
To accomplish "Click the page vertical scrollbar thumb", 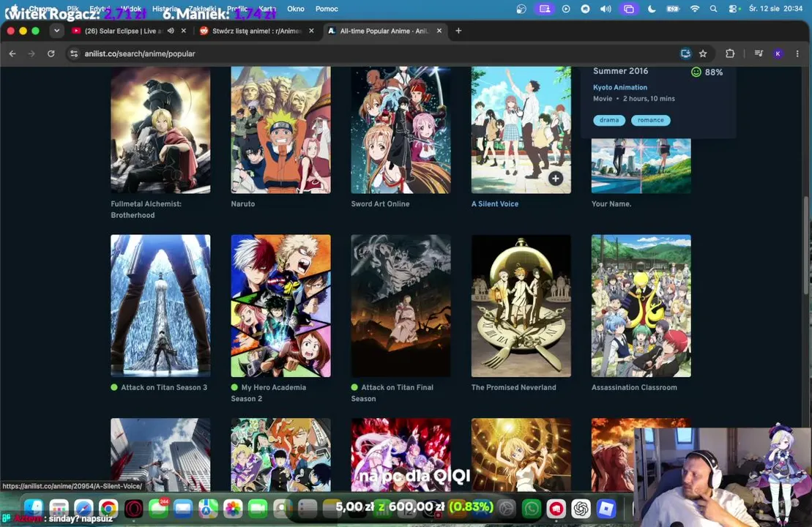I will click(807, 246).
